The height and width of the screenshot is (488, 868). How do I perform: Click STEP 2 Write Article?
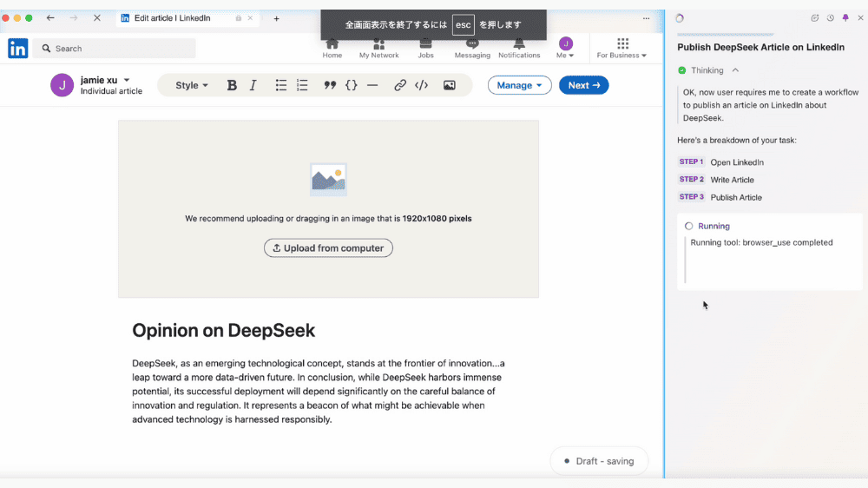pyautogui.click(x=716, y=180)
